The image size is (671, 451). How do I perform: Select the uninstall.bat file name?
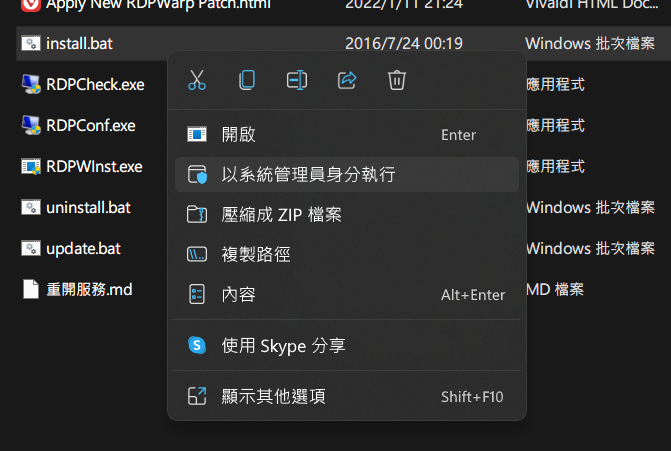[x=88, y=208]
